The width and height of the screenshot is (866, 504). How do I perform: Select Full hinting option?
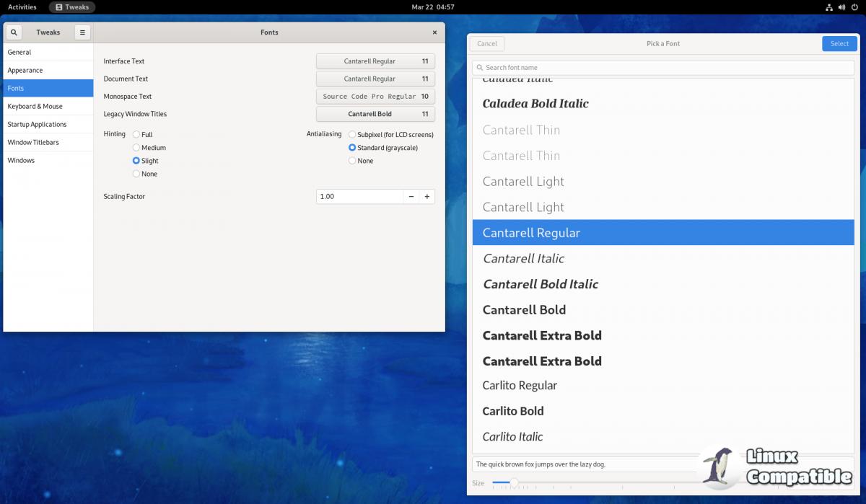(x=136, y=135)
